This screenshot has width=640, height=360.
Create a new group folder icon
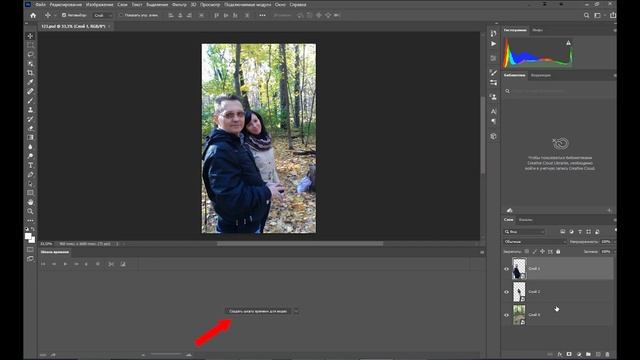pos(588,354)
